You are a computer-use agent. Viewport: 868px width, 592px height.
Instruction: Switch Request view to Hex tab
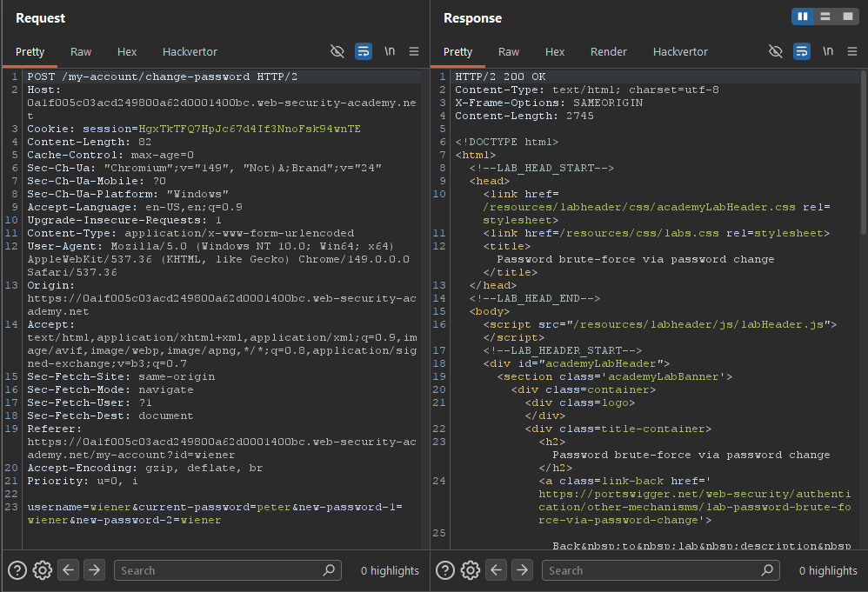pos(127,52)
